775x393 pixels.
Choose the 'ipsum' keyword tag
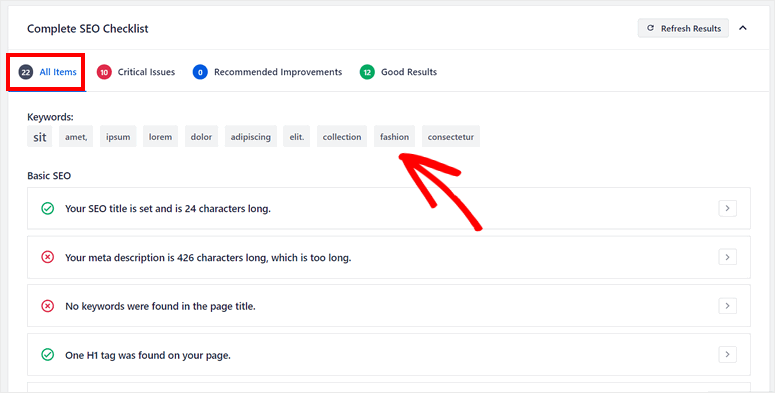tap(118, 137)
